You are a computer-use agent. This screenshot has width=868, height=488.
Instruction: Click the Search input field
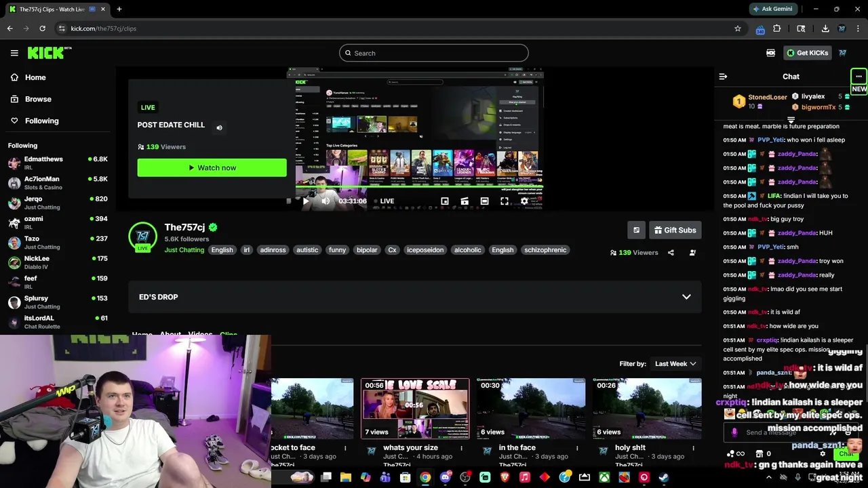(x=434, y=53)
